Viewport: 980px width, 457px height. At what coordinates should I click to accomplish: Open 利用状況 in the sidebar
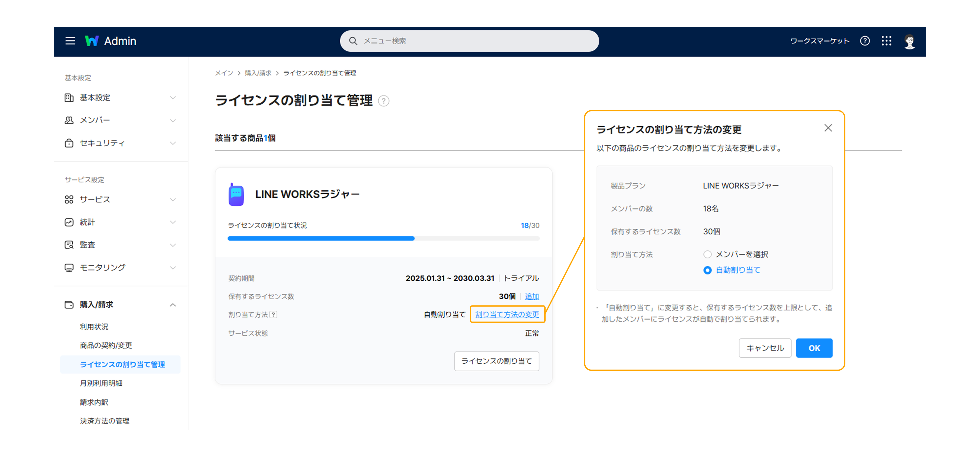click(x=94, y=327)
